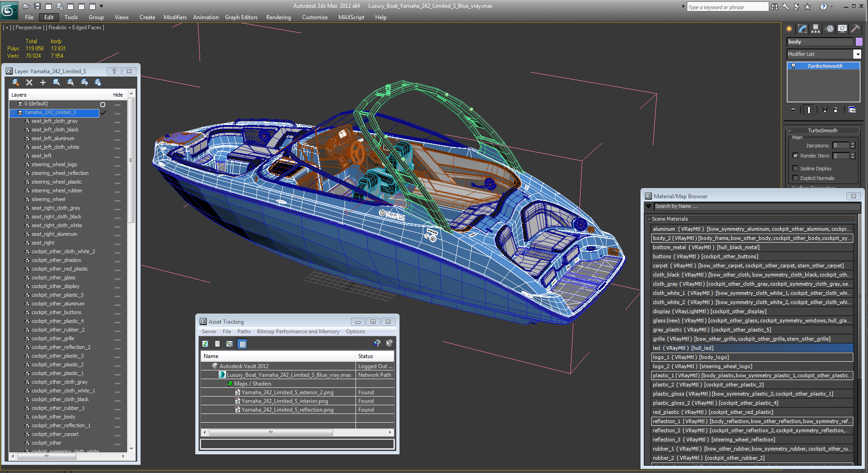Toggle hide dash for cockpit_other_display

coord(118,287)
